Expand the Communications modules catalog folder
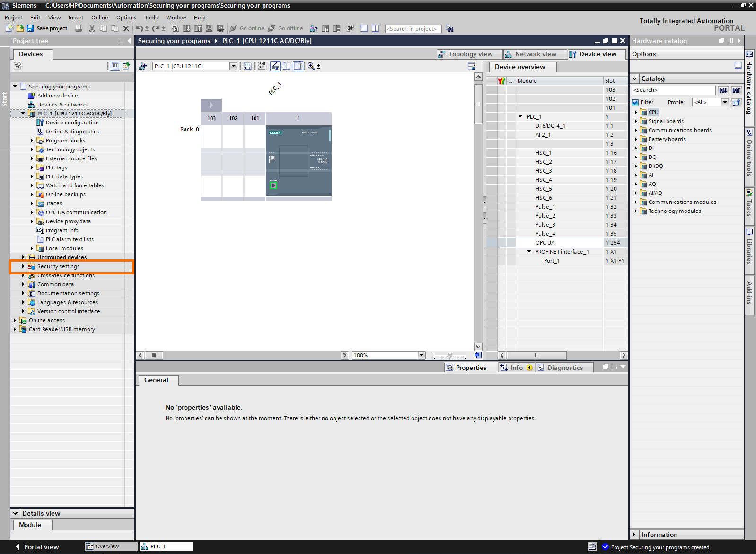The image size is (756, 554). point(636,202)
